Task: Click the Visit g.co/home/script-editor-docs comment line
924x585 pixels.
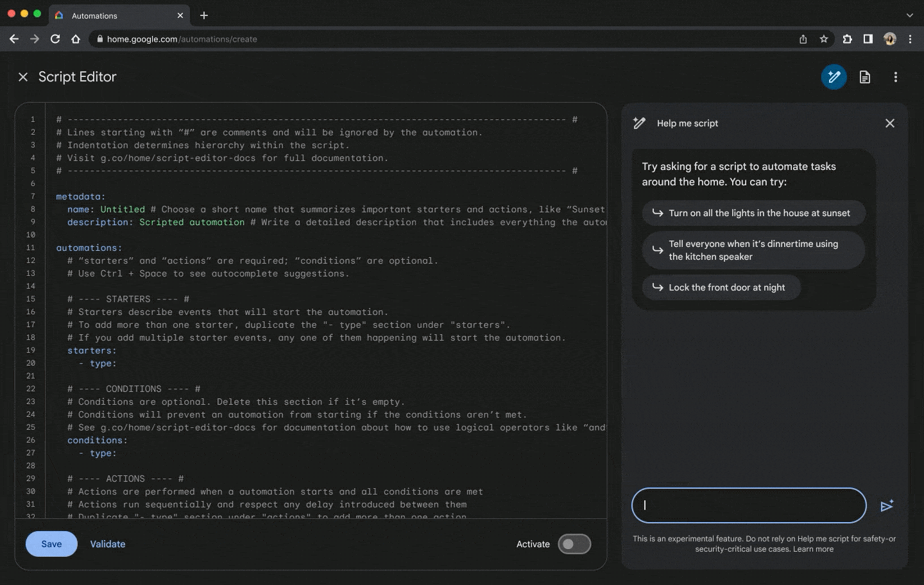Action: [222, 158]
